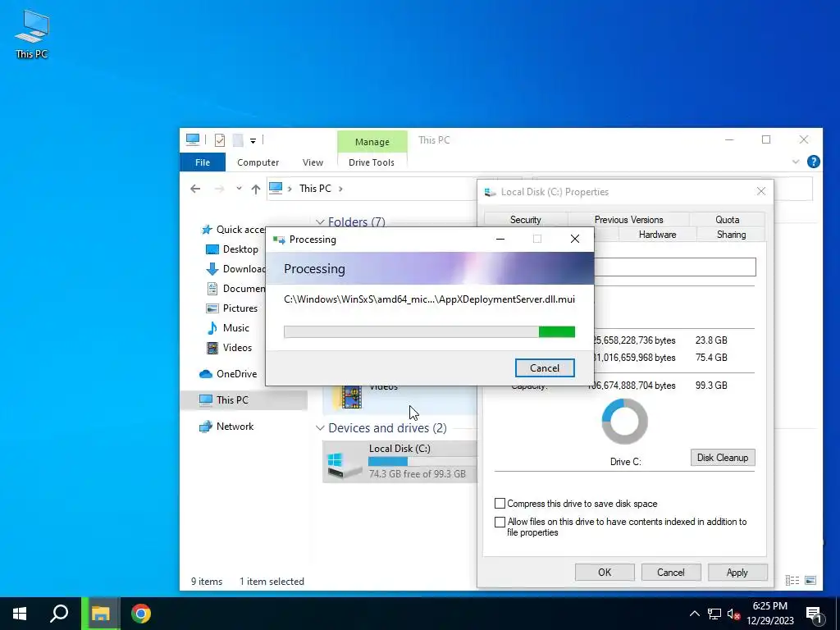
Task: Open the Customize Quick Access Toolbar dropdown
Action: tap(253, 140)
